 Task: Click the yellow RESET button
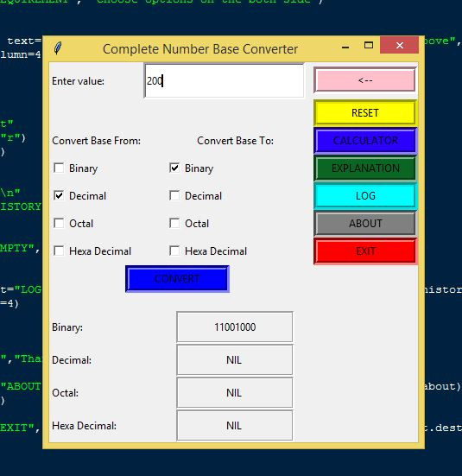tap(365, 113)
